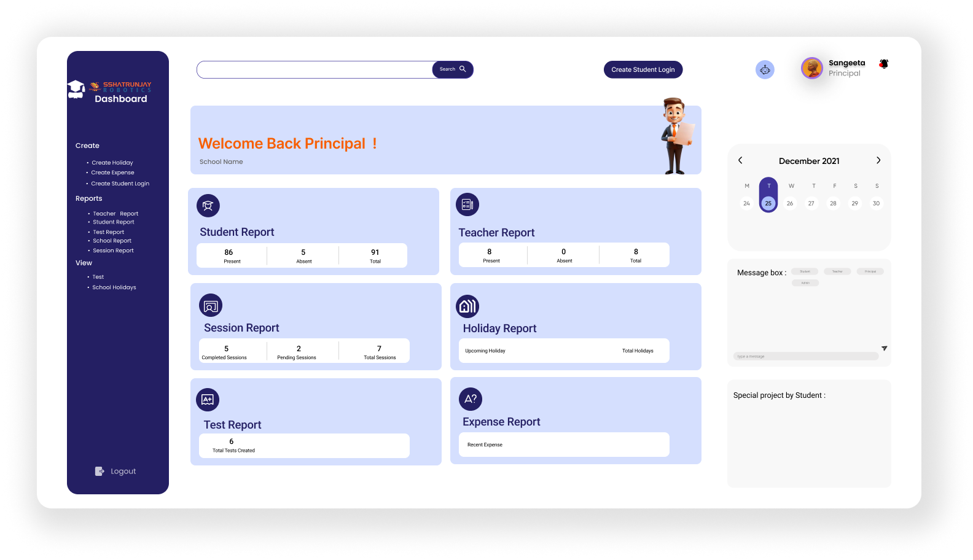The height and width of the screenshot is (560, 973).
Task: Open School Report in sidebar
Action: [x=112, y=241]
